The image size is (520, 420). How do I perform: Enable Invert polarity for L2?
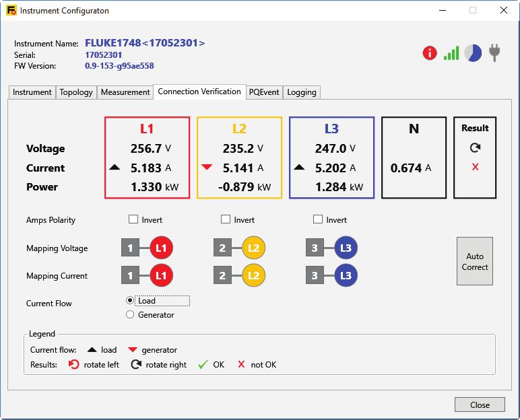(x=226, y=219)
